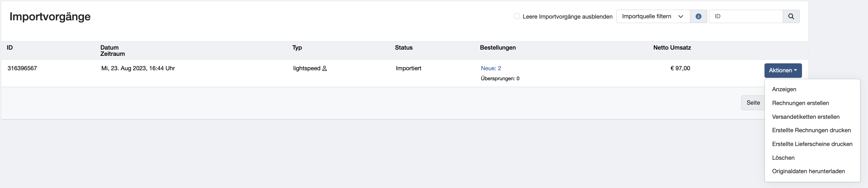Screen dimensions: 868x188
Task: Click the blue info icon next to filter
Action: click(x=698, y=17)
